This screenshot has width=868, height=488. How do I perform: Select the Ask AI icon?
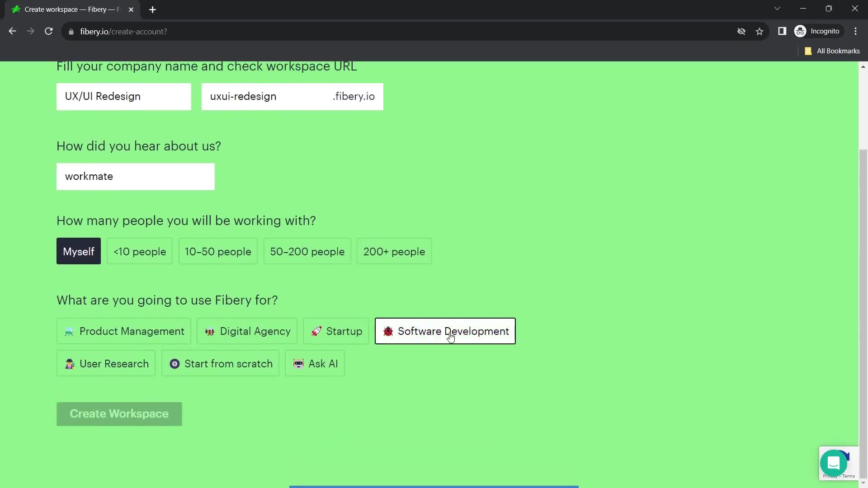click(299, 363)
